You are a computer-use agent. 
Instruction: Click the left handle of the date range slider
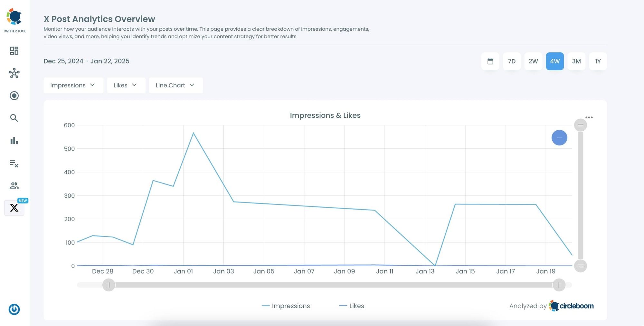(109, 285)
